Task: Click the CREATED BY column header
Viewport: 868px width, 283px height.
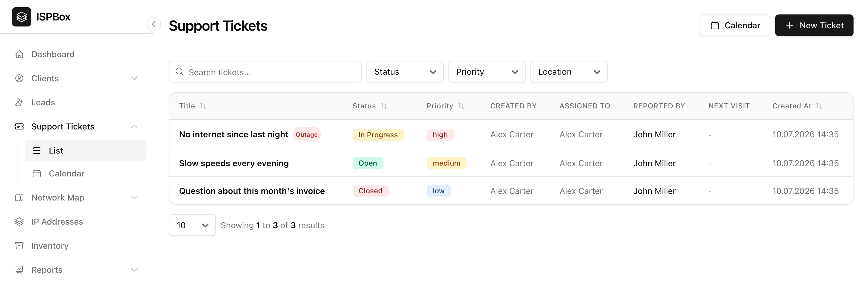Action: (x=513, y=106)
